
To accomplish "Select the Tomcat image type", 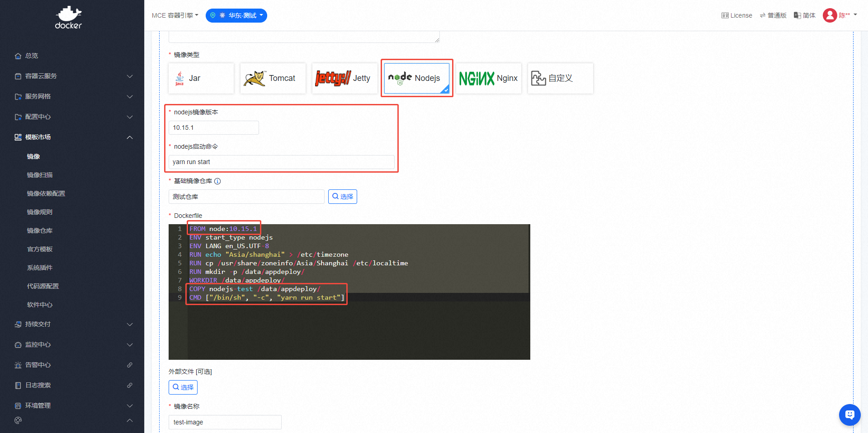I will (273, 78).
